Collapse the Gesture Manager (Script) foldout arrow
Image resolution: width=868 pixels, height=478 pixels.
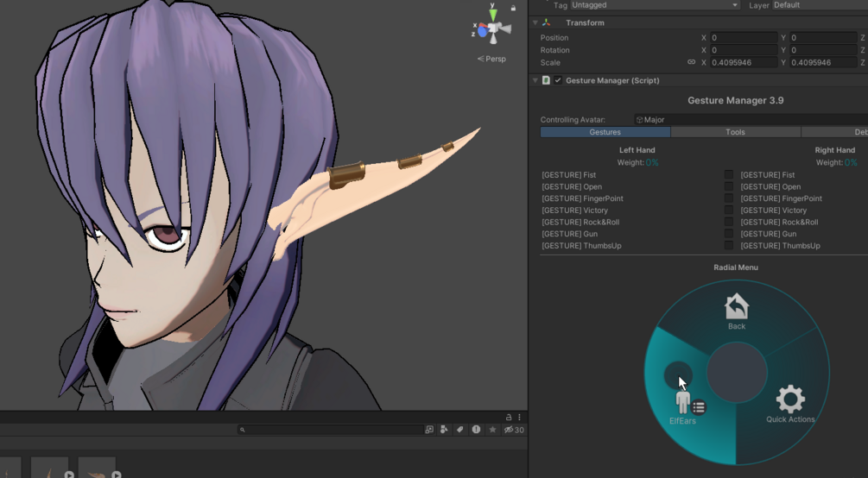535,80
